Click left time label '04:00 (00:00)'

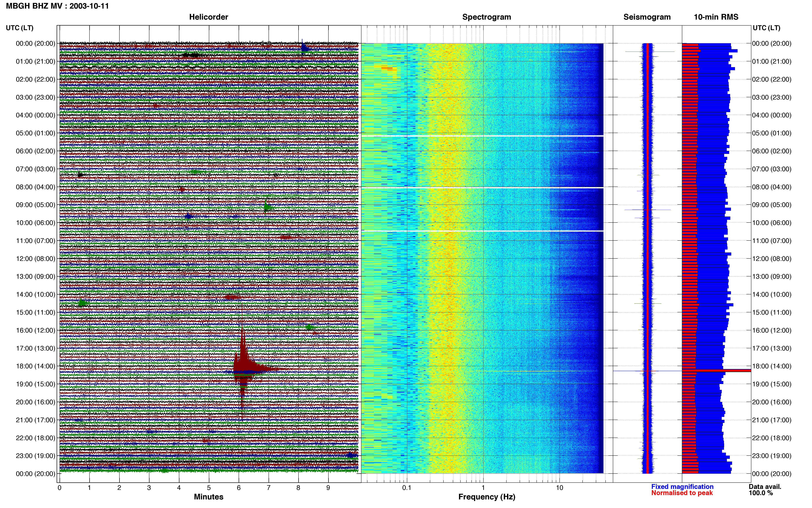(x=36, y=115)
